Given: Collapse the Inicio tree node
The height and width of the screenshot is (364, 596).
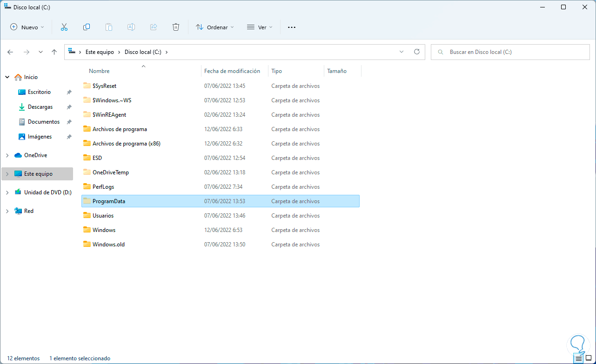Looking at the screenshot, I should (x=7, y=77).
